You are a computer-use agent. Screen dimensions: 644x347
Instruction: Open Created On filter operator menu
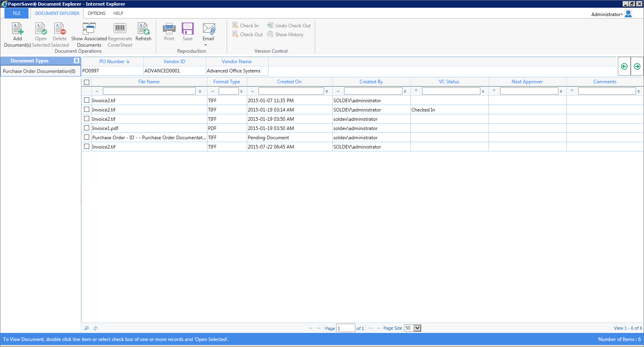coord(252,91)
